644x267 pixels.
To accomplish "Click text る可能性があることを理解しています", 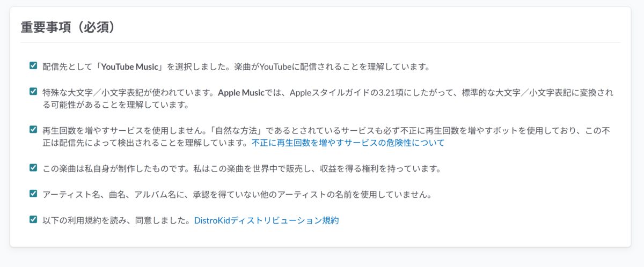I will (x=115, y=105).
